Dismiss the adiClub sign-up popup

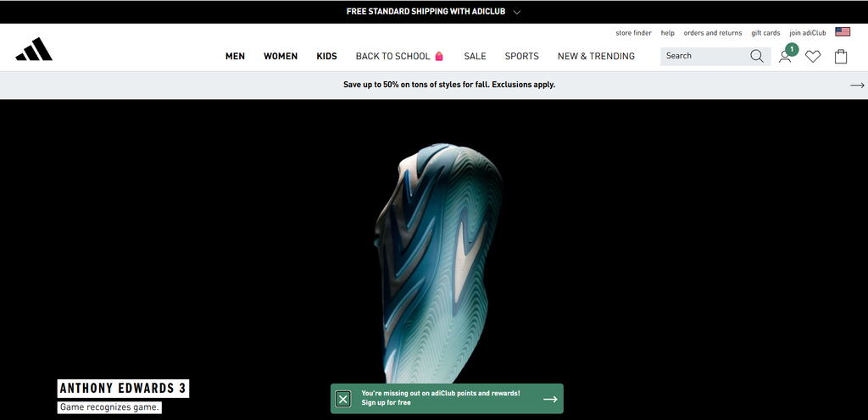[343, 399]
